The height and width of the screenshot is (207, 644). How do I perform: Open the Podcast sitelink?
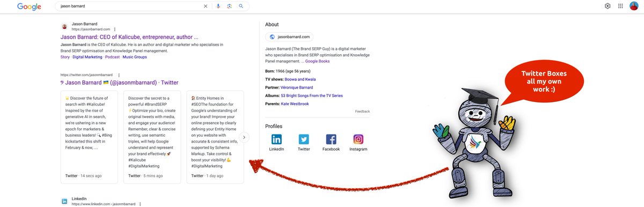tap(112, 57)
